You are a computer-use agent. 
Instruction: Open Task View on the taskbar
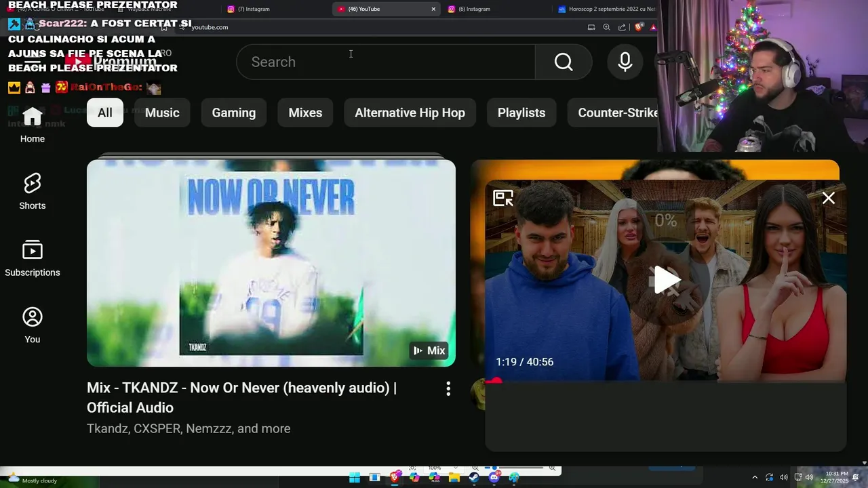(374, 478)
